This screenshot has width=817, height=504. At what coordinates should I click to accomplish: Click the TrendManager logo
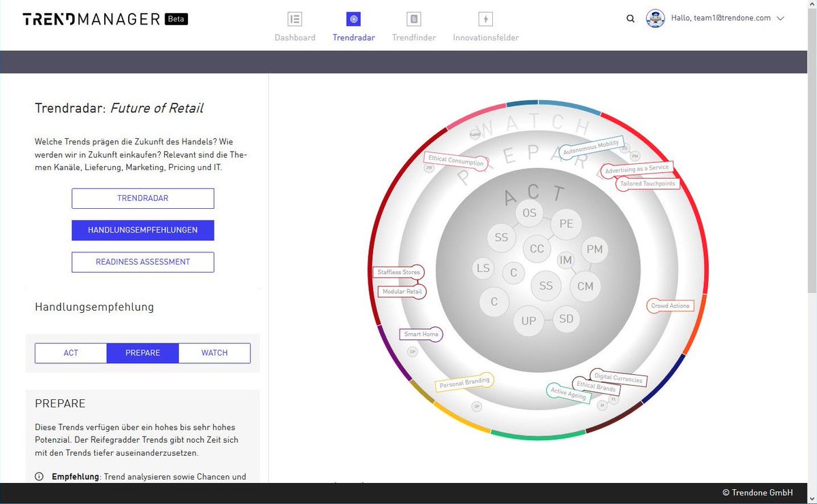[x=91, y=19]
